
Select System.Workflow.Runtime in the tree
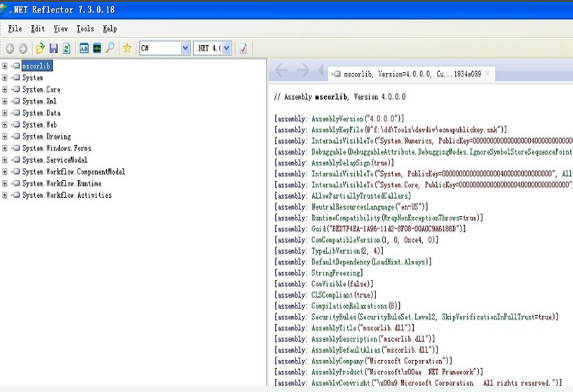point(62,183)
